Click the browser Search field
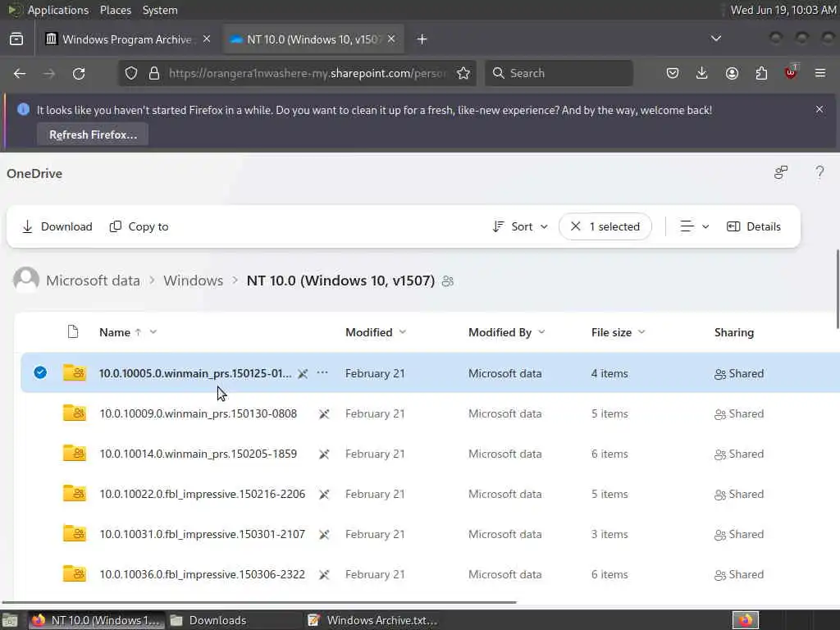The width and height of the screenshot is (840, 630). pos(559,73)
